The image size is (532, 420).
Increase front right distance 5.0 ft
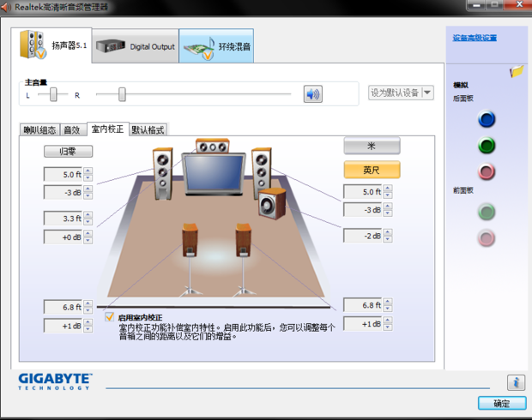[388, 188]
